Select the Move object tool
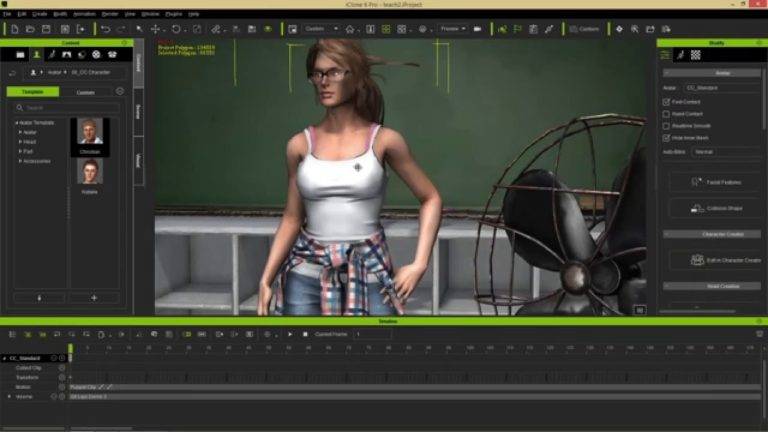The image size is (768, 432). [155, 29]
